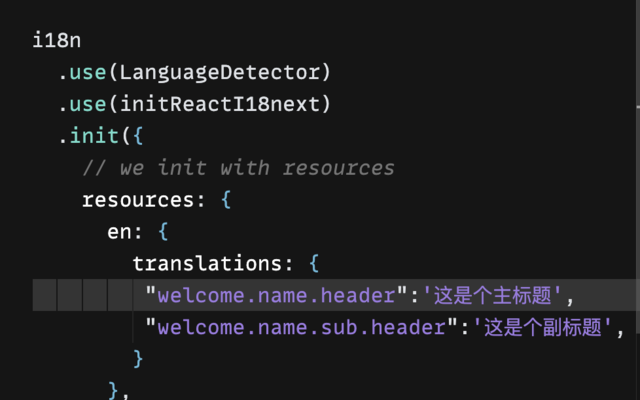This screenshot has width=640, height=400.
Task: Click the translations property key
Action: pos(207,264)
